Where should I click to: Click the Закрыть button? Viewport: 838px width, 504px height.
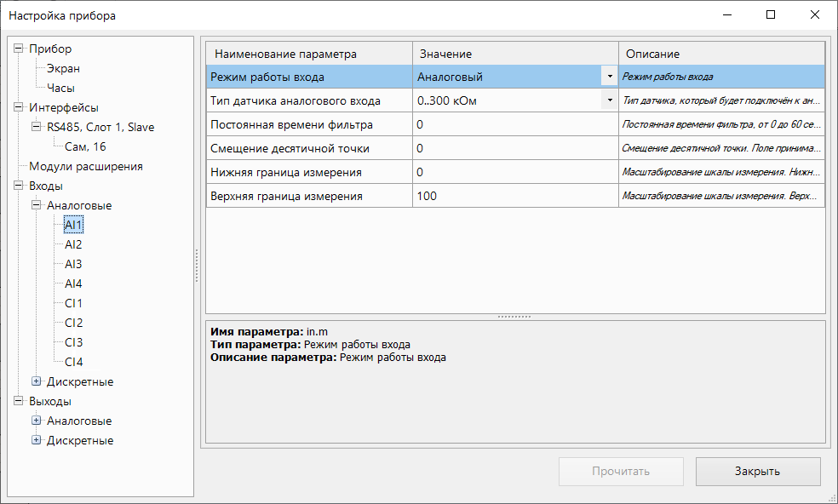(x=757, y=472)
